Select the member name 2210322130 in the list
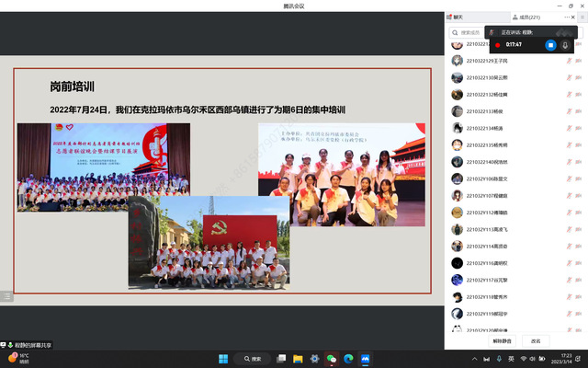This screenshot has width=588, height=368. (x=487, y=77)
